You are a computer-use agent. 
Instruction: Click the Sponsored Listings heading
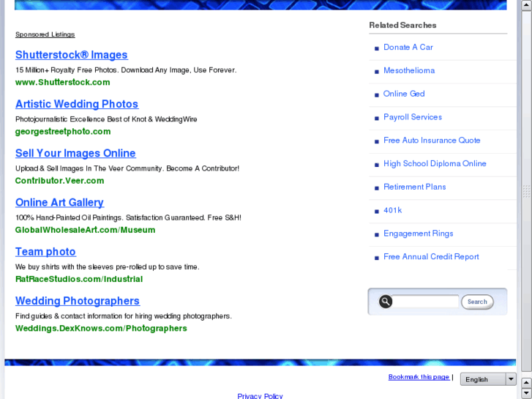(45, 34)
